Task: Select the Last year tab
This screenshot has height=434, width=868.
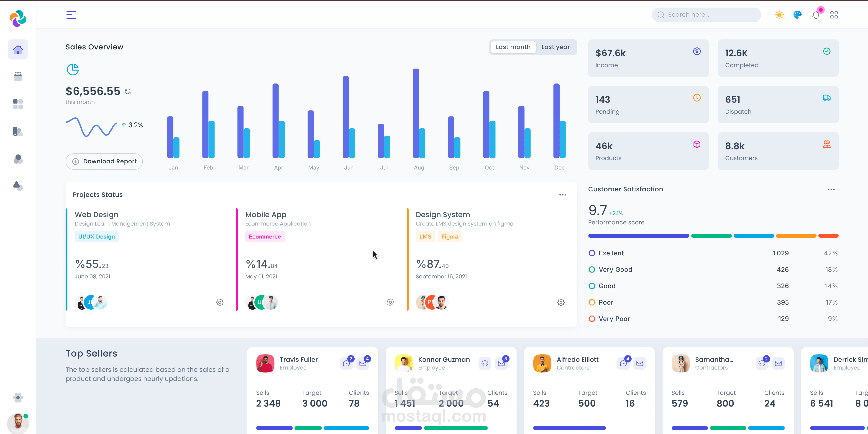Action: (x=556, y=47)
